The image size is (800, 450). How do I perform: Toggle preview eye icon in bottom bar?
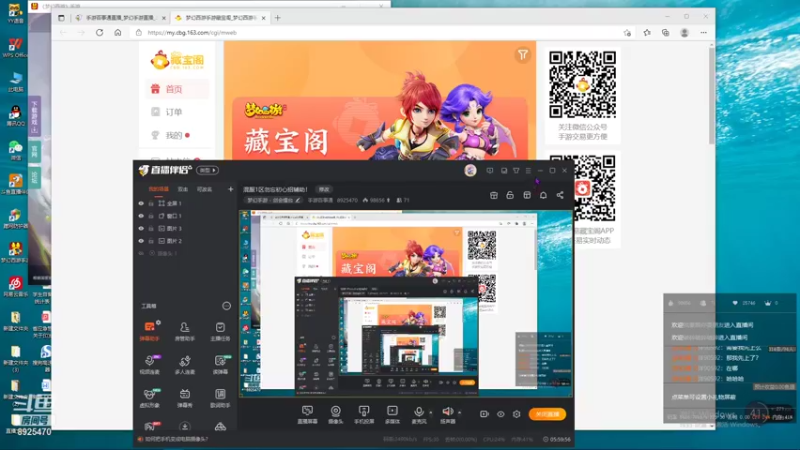[x=501, y=414]
